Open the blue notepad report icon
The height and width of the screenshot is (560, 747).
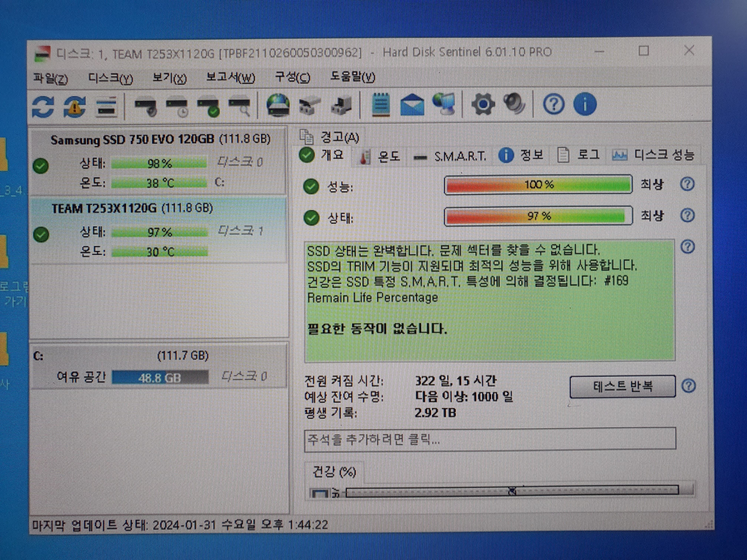click(381, 105)
